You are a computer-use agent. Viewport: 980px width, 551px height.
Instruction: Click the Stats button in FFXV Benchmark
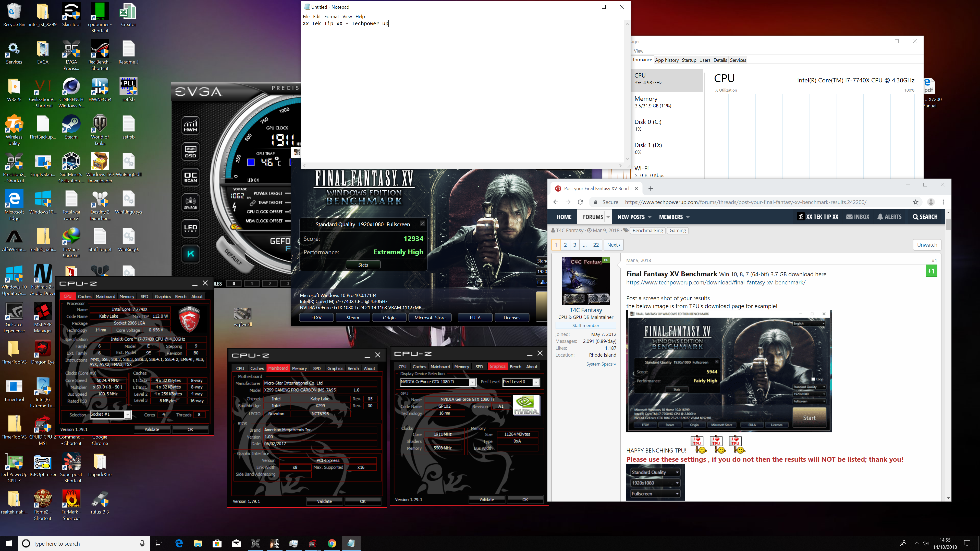coord(363,265)
